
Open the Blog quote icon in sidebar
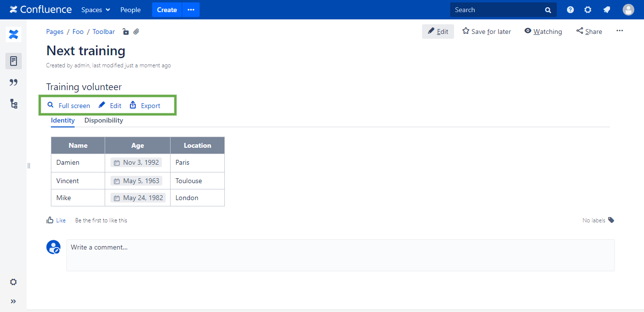click(14, 82)
